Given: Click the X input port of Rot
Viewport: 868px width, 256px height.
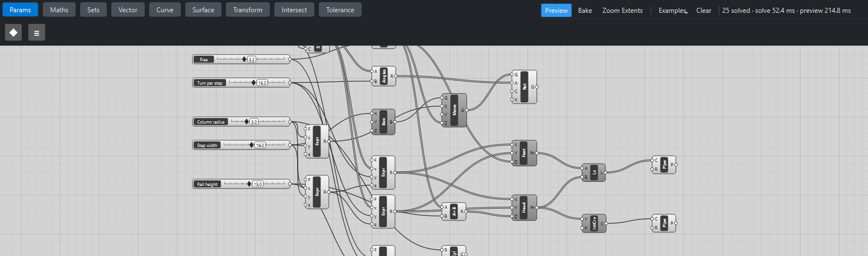Looking at the screenshot, I should [x=512, y=100].
